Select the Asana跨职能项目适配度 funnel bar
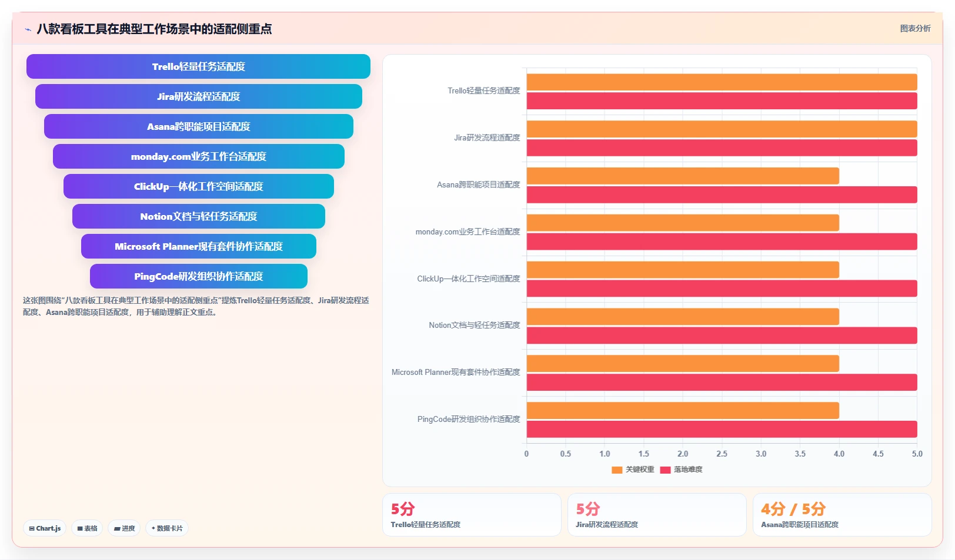955x560 pixels. point(198,126)
